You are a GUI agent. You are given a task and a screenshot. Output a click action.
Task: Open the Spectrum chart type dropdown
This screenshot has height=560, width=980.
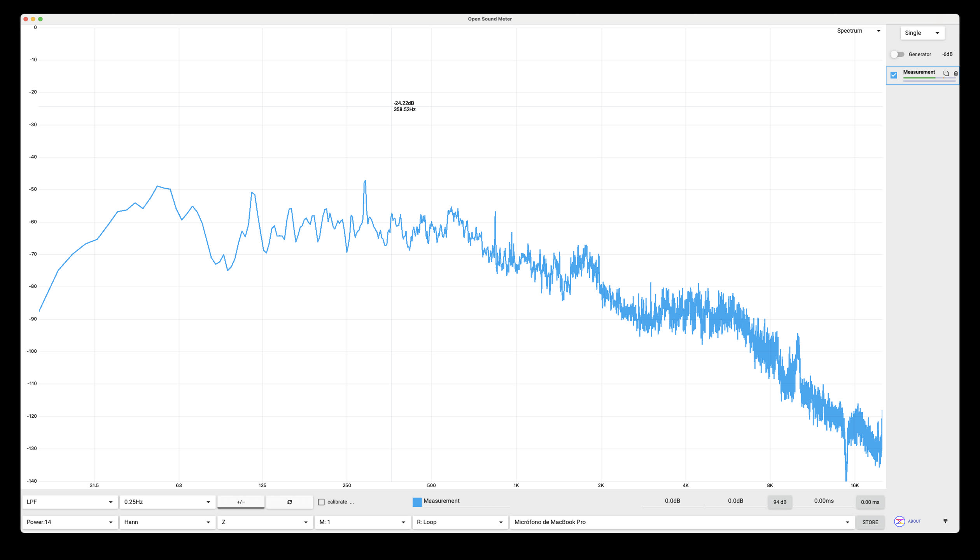[x=858, y=31]
